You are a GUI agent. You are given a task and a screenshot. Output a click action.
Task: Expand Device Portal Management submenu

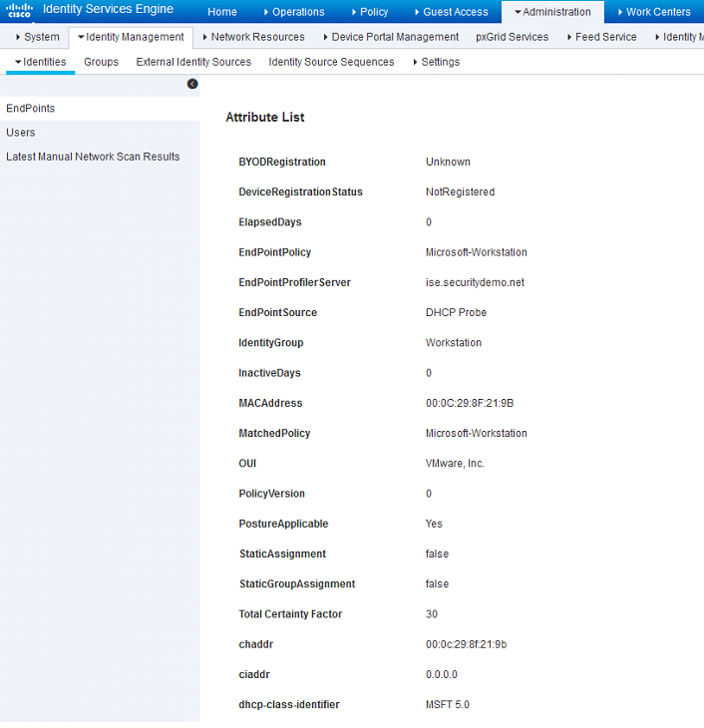click(391, 37)
